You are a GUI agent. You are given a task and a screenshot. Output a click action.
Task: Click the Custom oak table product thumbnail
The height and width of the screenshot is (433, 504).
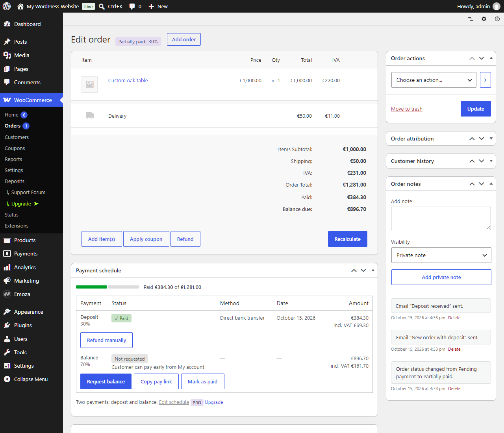point(90,84)
